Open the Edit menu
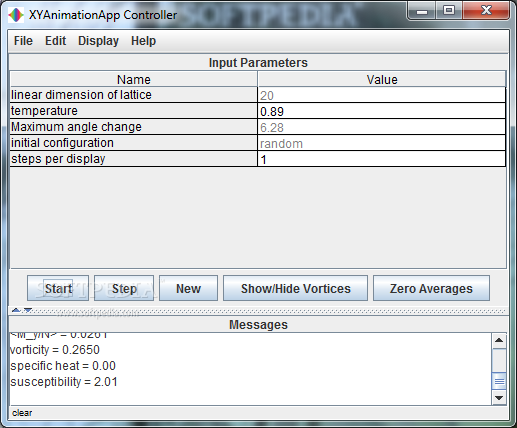The height and width of the screenshot is (428, 517). pyautogui.click(x=55, y=41)
